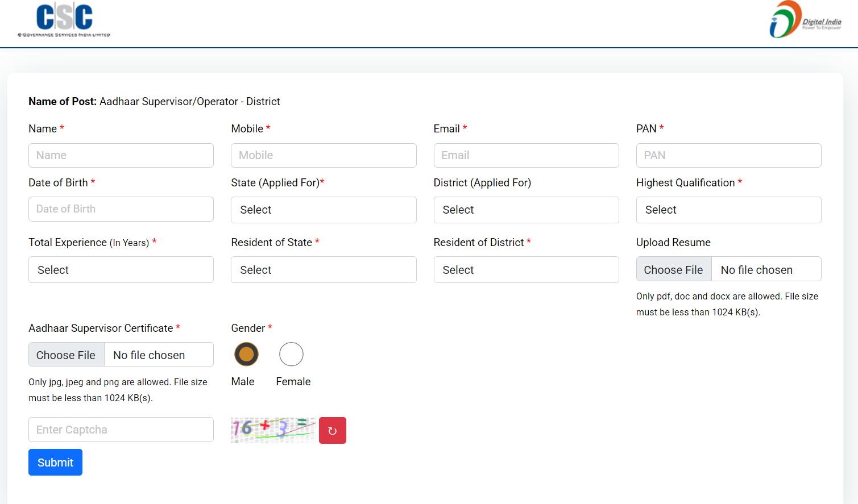This screenshot has height=504, width=858.
Task: Click into the Mobile number field
Action: tap(324, 155)
